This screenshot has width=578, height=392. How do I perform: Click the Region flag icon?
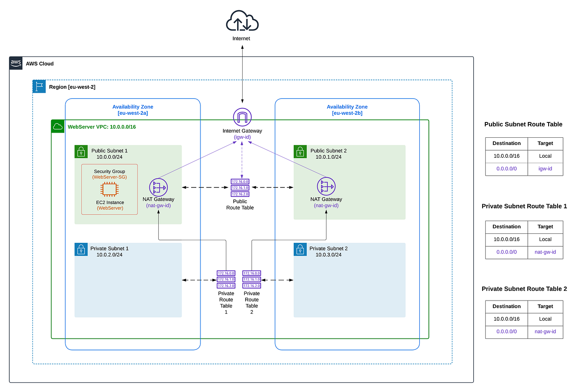point(39,86)
